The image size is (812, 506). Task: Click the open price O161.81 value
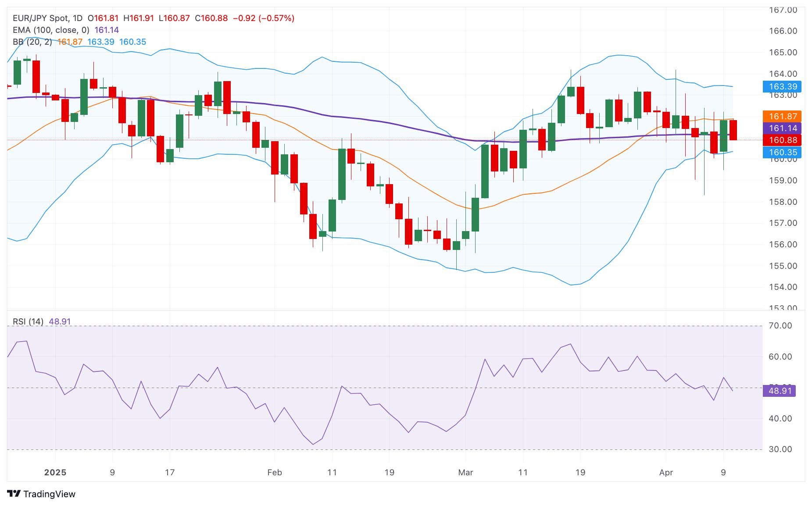click(x=103, y=18)
